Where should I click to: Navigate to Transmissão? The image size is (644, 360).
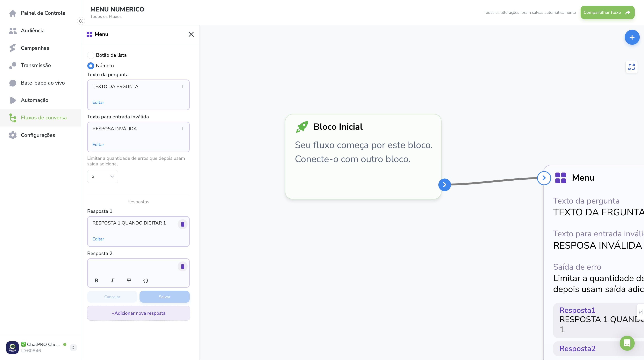(x=40, y=66)
